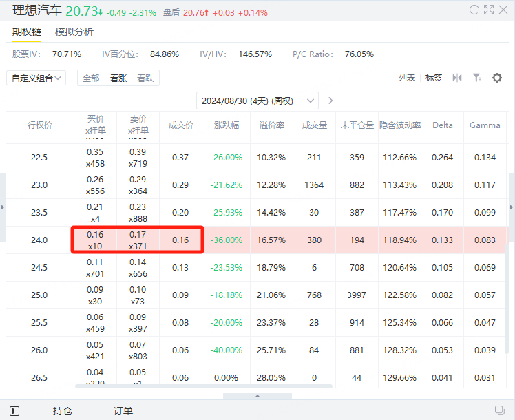The image size is (515, 420).
Task: Switch to 标签 view
Action: 434,78
